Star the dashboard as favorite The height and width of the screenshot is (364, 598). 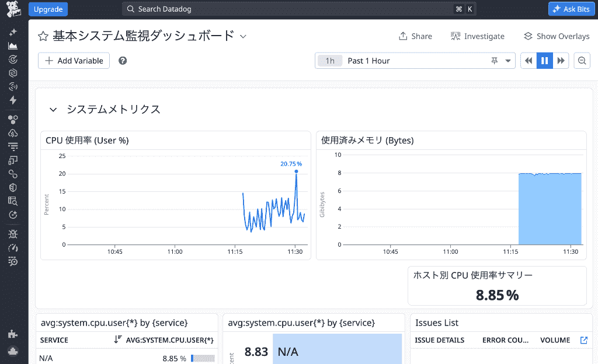(43, 36)
